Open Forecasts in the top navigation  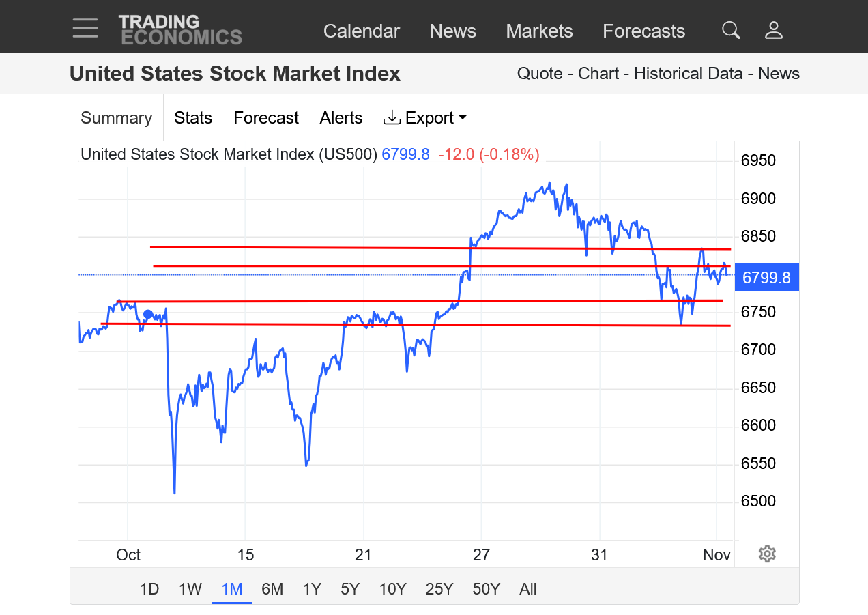click(x=643, y=31)
